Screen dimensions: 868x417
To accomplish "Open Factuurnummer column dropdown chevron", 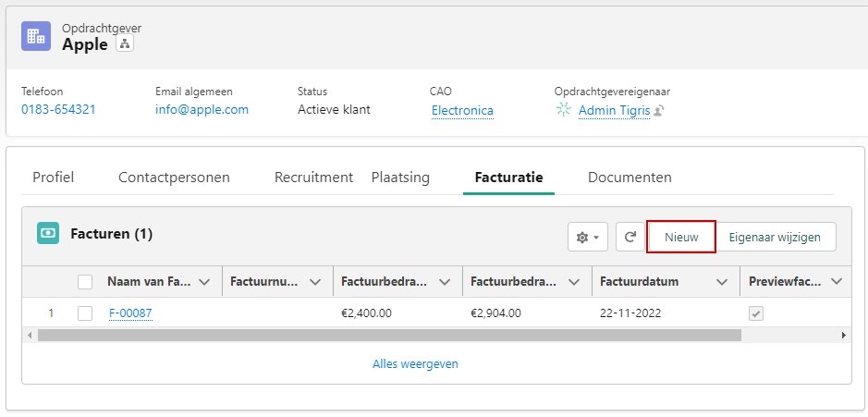I will click(315, 282).
